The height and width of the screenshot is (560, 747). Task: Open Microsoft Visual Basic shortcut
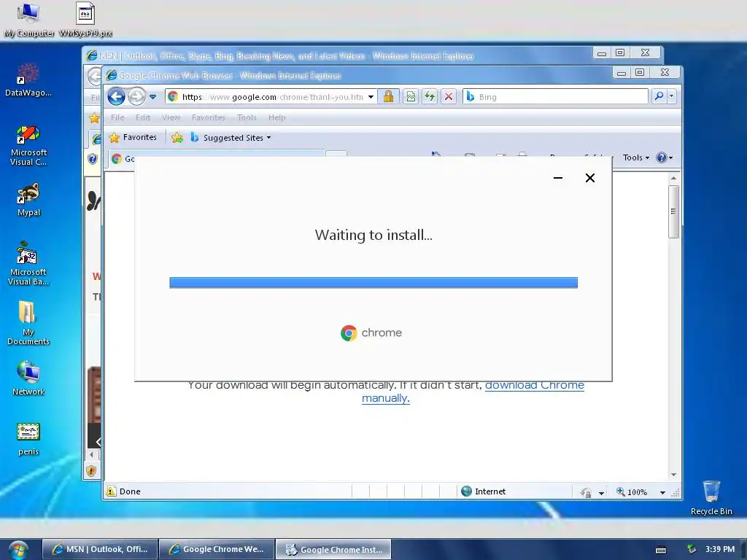(28, 263)
